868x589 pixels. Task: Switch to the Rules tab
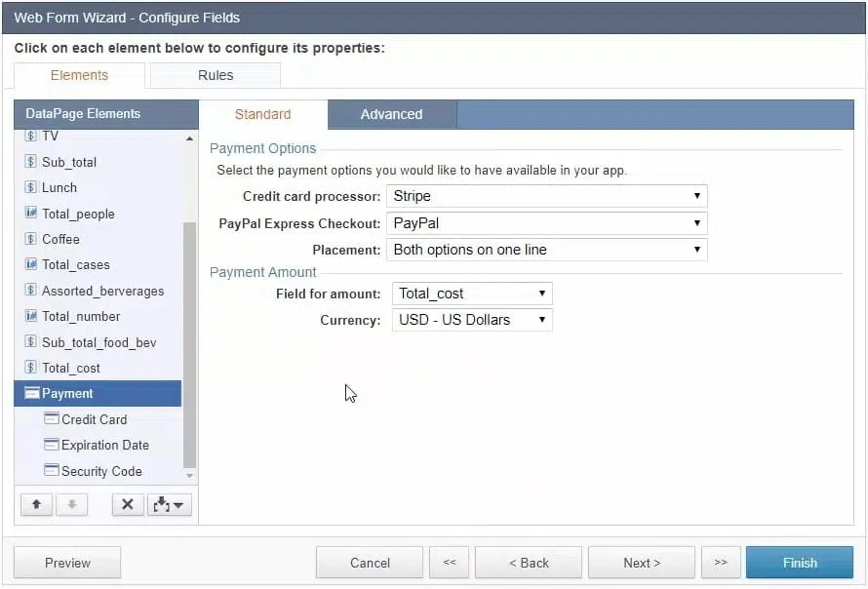[216, 75]
